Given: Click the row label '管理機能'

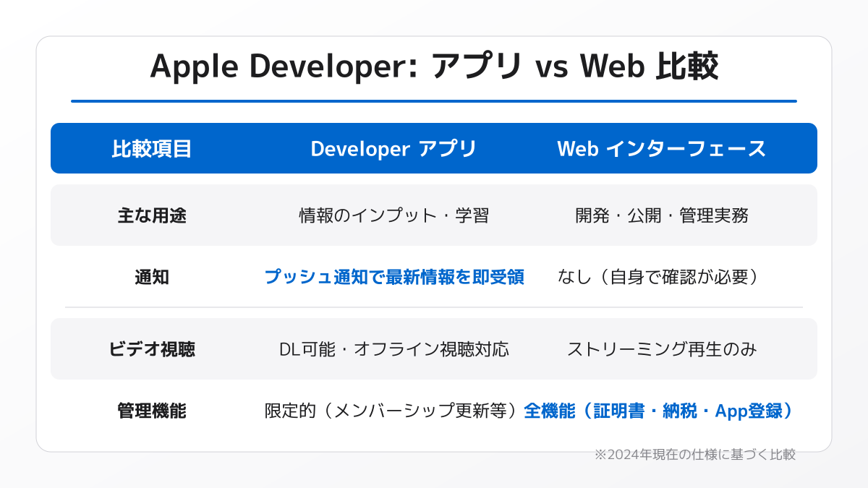Looking at the screenshot, I should (x=152, y=411).
